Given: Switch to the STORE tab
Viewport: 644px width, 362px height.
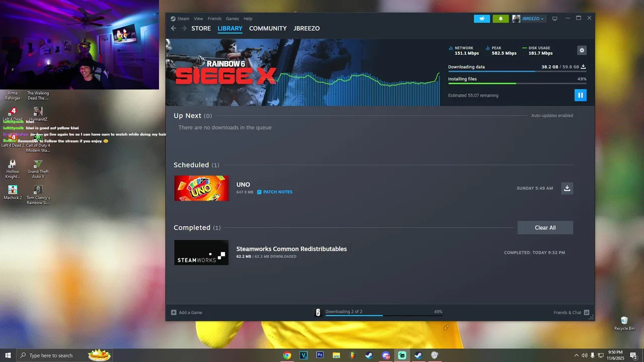Looking at the screenshot, I should coord(201,29).
